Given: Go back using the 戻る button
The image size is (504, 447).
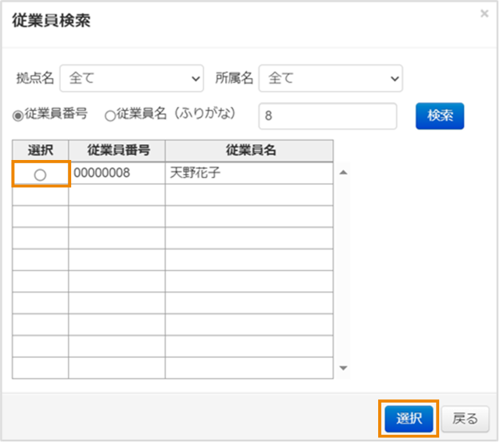Looking at the screenshot, I should [x=465, y=419].
